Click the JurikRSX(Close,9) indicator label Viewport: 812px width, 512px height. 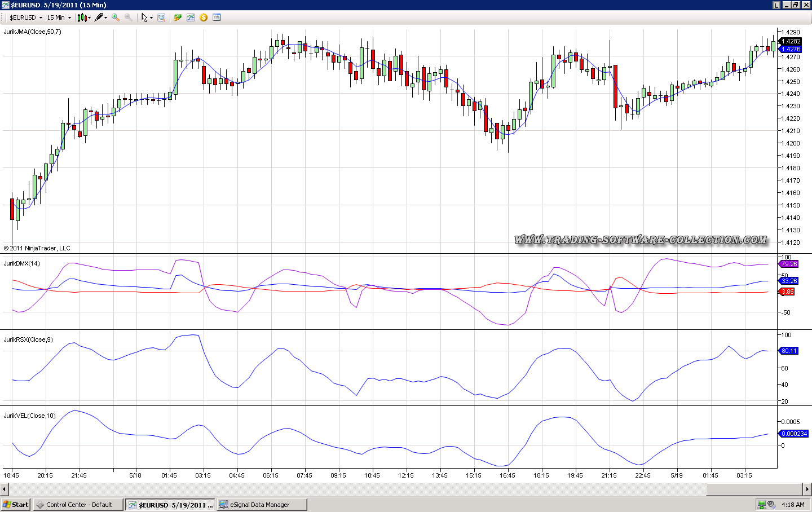click(x=28, y=339)
